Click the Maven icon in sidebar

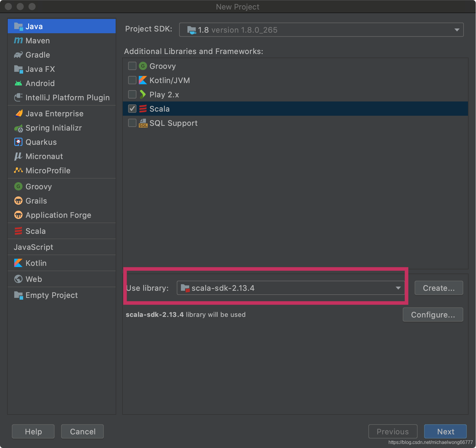point(18,40)
